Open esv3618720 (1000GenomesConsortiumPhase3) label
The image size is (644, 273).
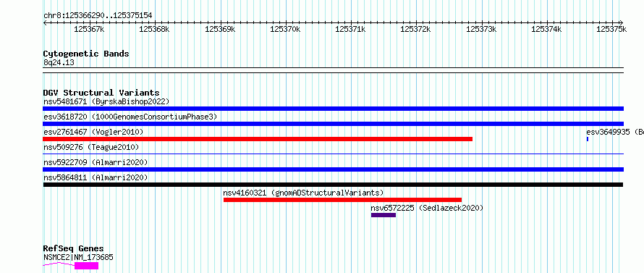pos(130,117)
